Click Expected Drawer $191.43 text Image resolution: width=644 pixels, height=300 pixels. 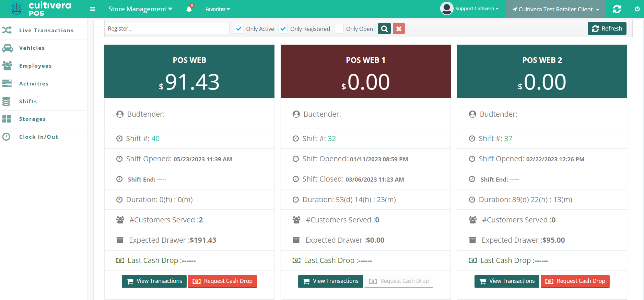pyautogui.click(x=173, y=240)
